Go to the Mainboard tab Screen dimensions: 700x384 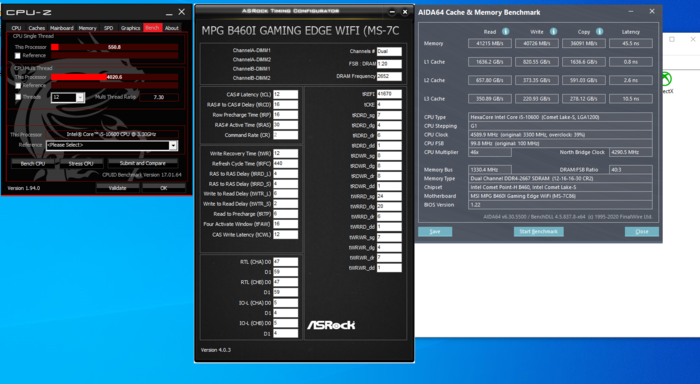[x=62, y=28]
